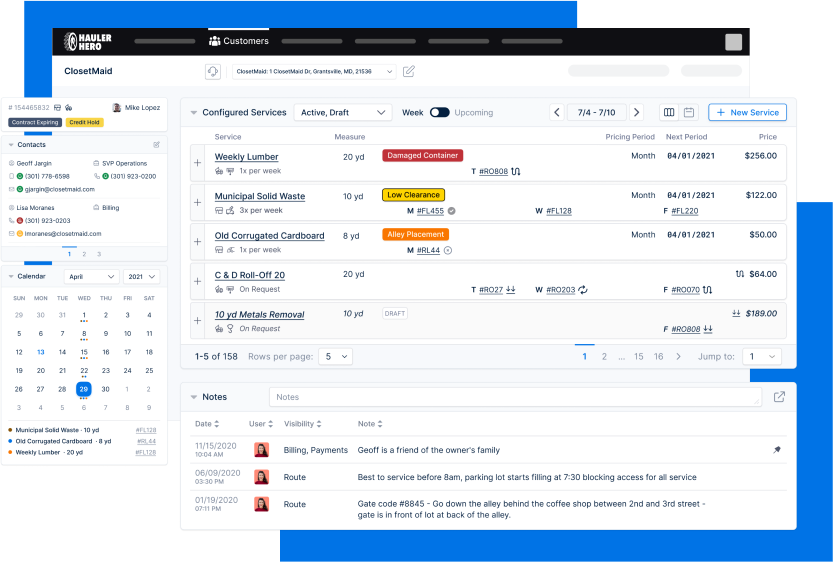Open the Municipal Solid Waste link
This screenshot has height=562, width=834.
[260, 196]
